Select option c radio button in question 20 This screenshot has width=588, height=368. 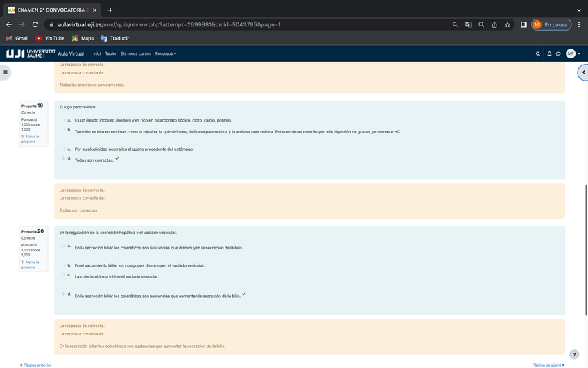tap(64, 275)
